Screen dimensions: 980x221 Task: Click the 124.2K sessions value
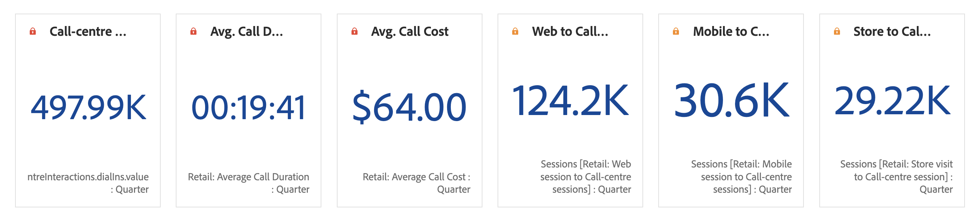[x=570, y=101]
